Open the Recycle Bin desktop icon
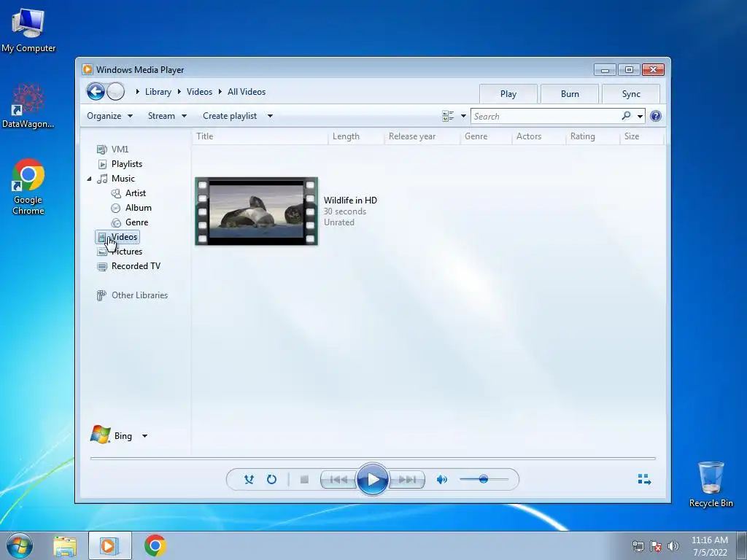Image resolution: width=747 pixels, height=560 pixels. click(x=711, y=484)
